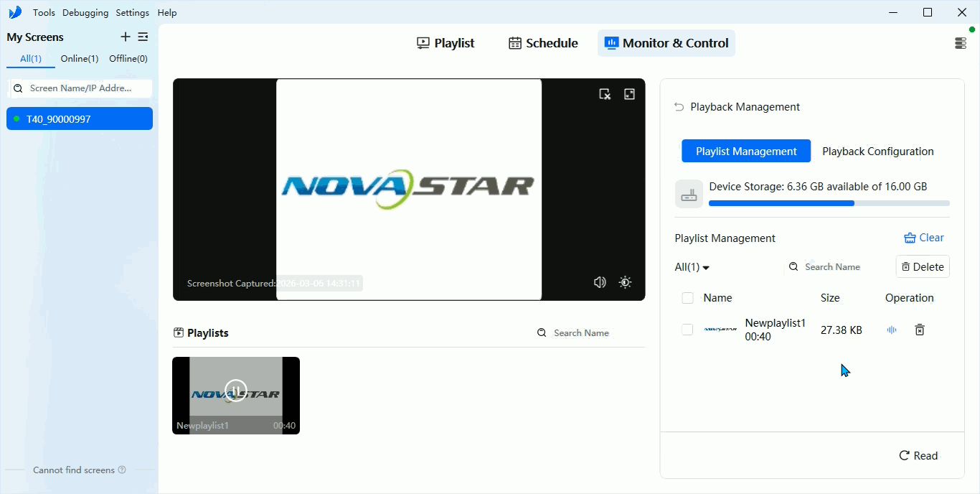Click the 27.38 KB size value
The width and height of the screenshot is (980, 494).
842,330
